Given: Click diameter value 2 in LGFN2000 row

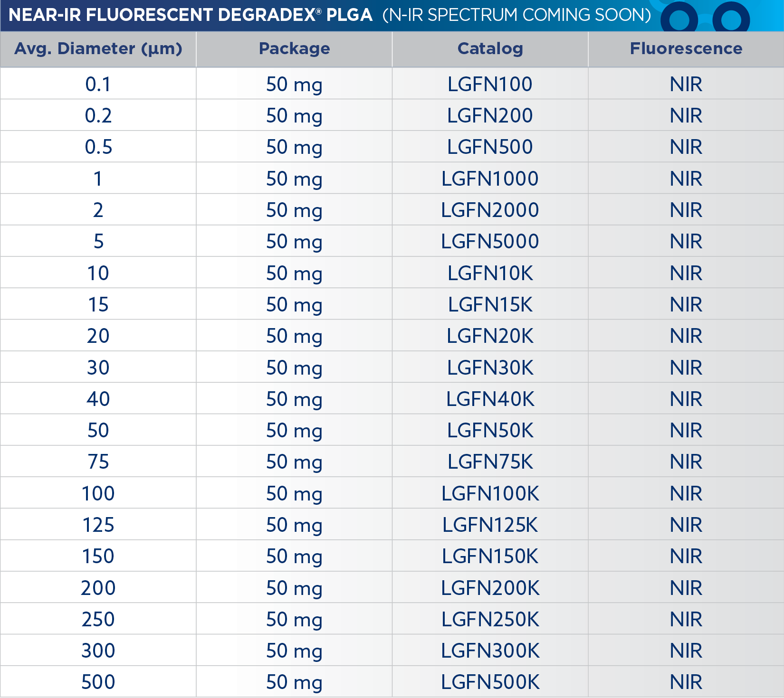Looking at the screenshot, I should tap(98, 210).
